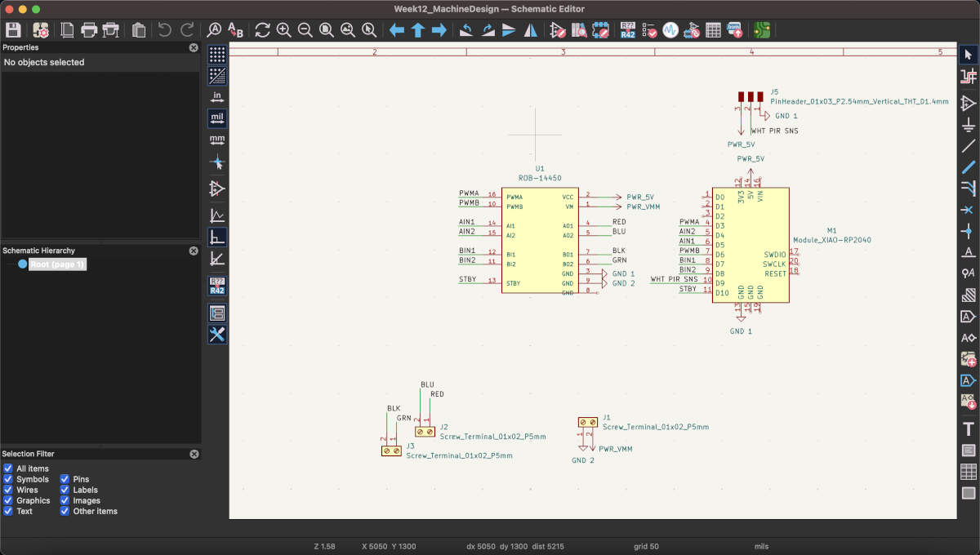
Task: Select the Place Power Symbol tool
Action: tap(969, 124)
